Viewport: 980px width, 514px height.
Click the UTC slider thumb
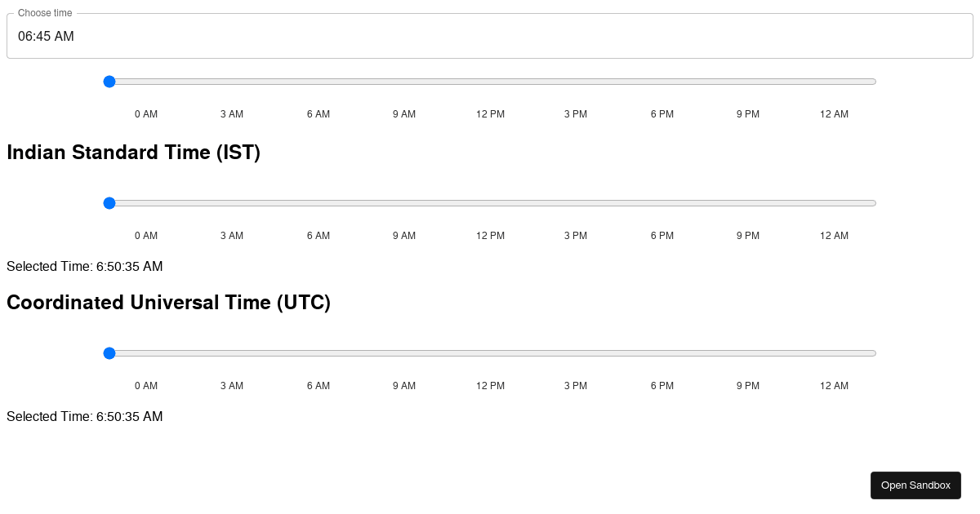109,353
